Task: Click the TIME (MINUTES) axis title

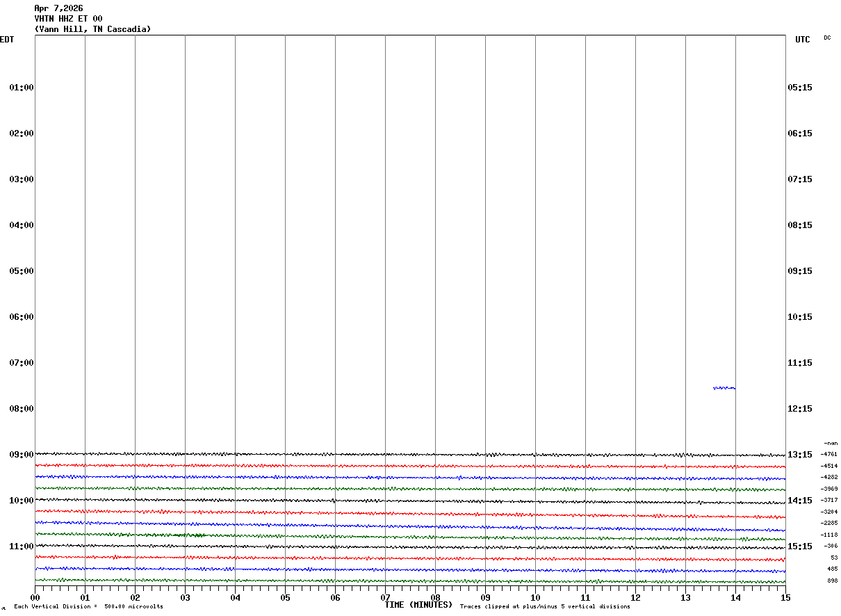Action: pos(418,605)
